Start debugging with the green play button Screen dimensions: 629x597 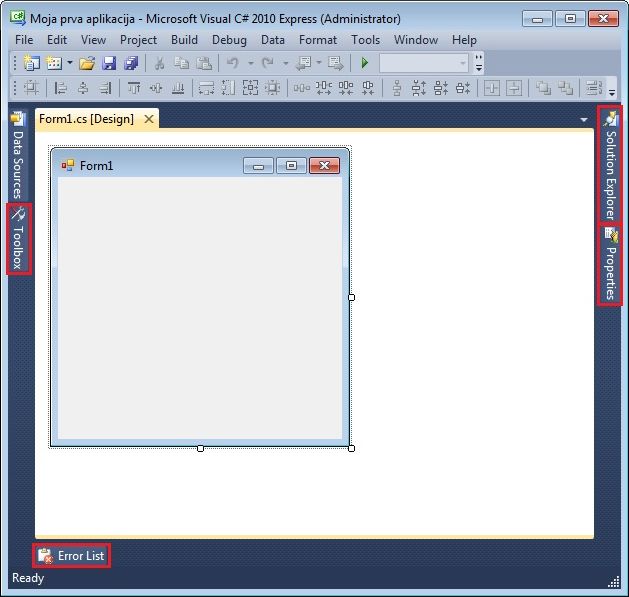click(364, 63)
